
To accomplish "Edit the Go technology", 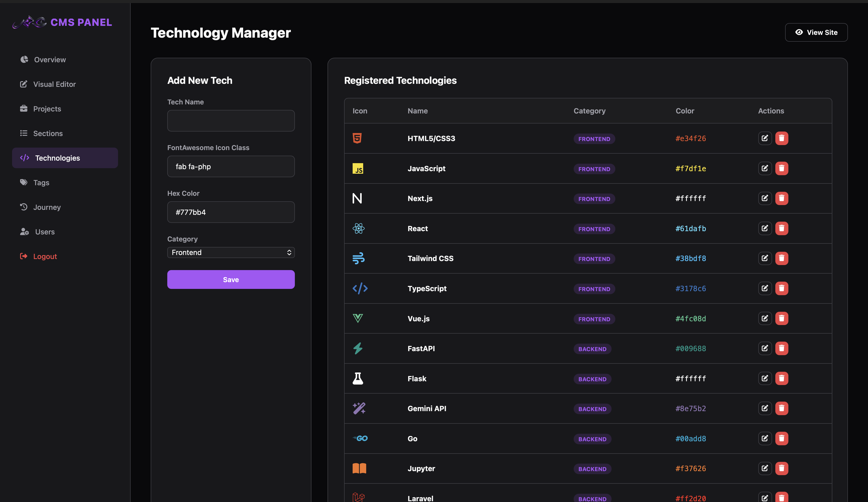I will pos(764,438).
